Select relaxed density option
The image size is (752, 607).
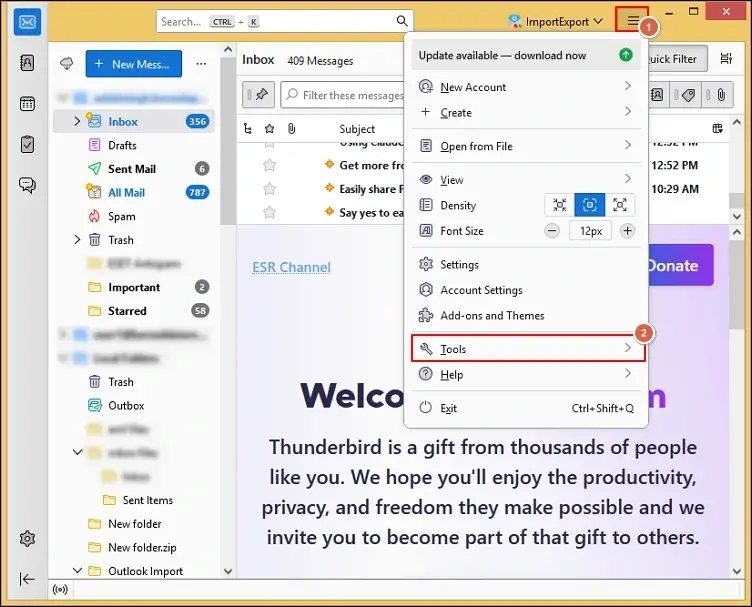pyautogui.click(x=620, y=205)
